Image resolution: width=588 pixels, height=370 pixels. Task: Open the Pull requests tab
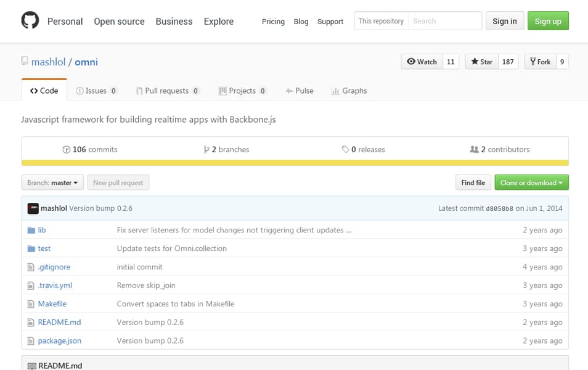(166, 91)
